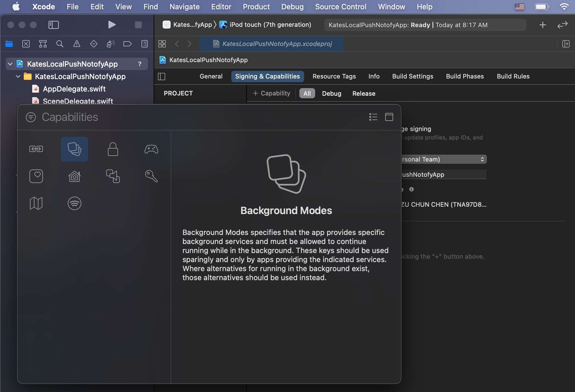Select the Game Center capability icon
The height and width of the screenshot is (392, 575).
click(151, 149)
